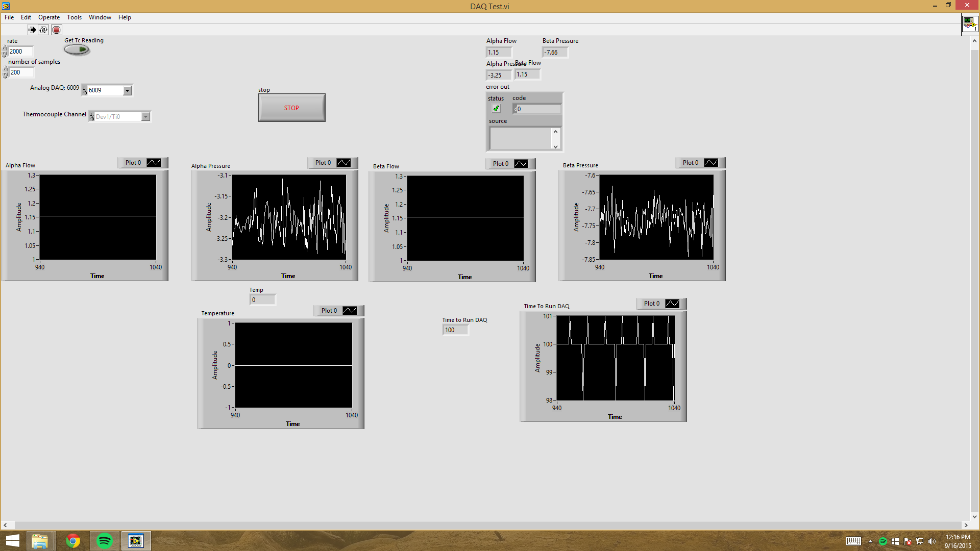Click Temperature plot legend line icon
This screenshot has height=551, width=980.
(350, 311)
